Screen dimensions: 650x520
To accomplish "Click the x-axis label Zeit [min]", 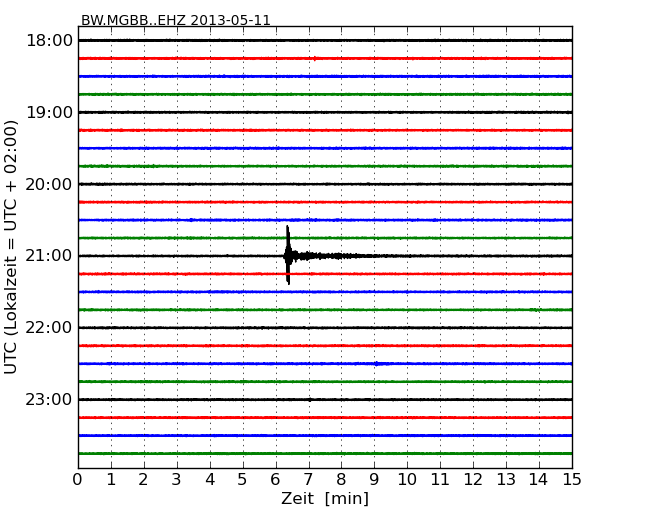I will pos(325,498).
